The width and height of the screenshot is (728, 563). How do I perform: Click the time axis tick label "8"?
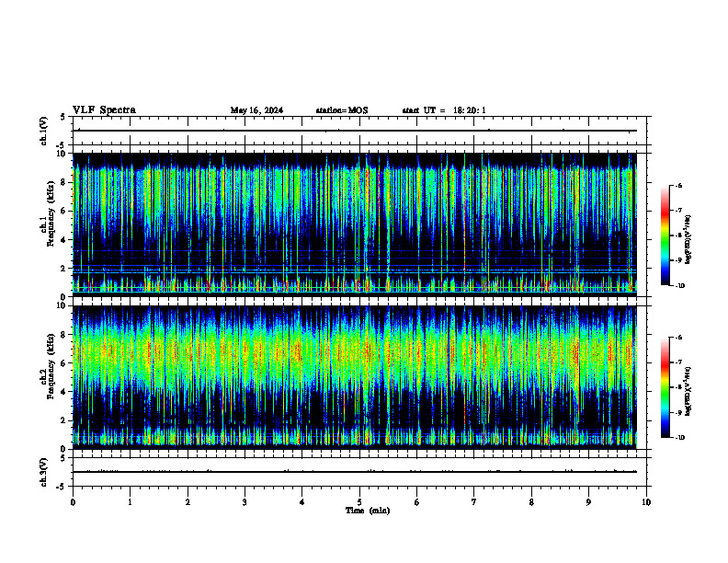531,502
